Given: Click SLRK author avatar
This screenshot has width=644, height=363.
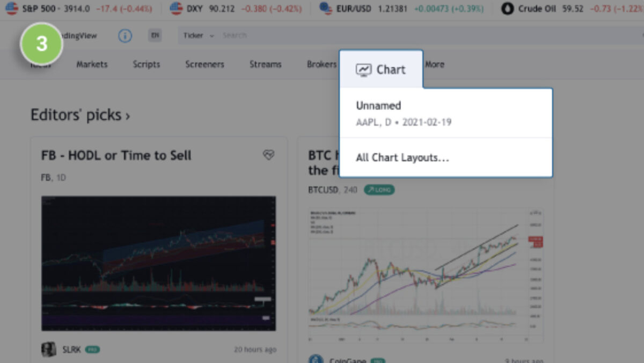Looking at the screenshot, I should pos(49,350).
